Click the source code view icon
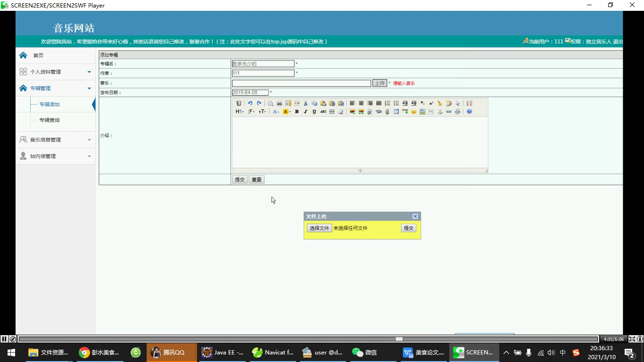644x362 pixels. tap(239, 103)
